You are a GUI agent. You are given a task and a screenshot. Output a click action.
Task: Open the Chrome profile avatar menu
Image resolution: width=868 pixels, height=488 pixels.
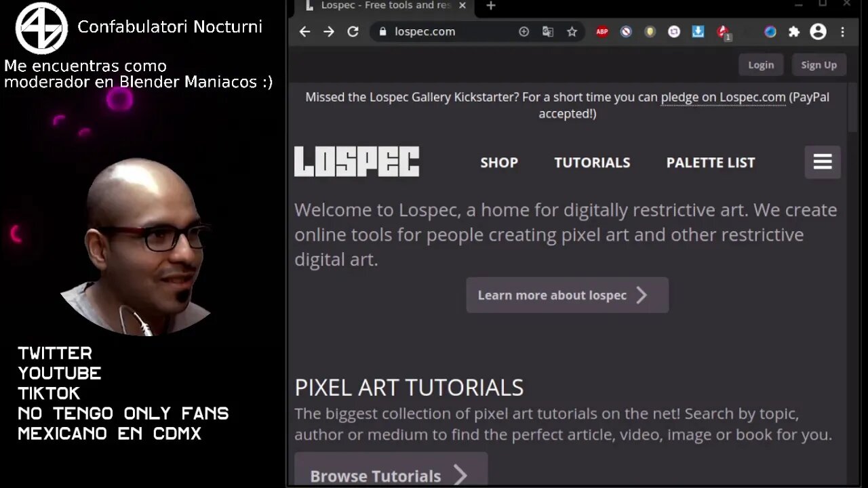coord(818,31)
